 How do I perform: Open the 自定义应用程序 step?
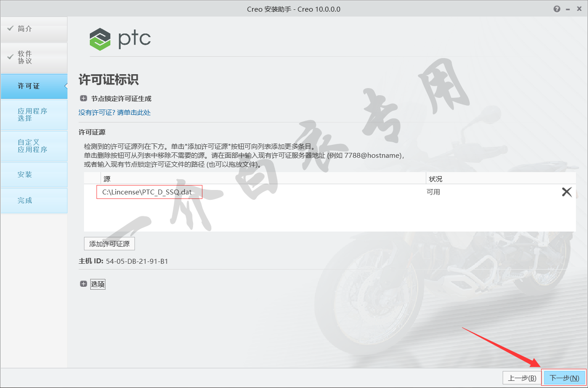34,146
